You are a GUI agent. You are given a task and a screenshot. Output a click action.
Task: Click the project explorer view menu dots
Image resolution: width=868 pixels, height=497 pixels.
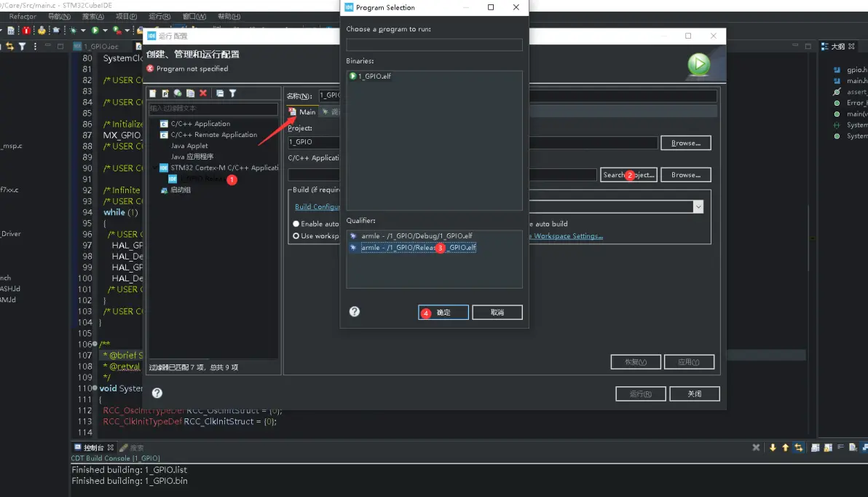pyautogui.click(x=35, y=47)
